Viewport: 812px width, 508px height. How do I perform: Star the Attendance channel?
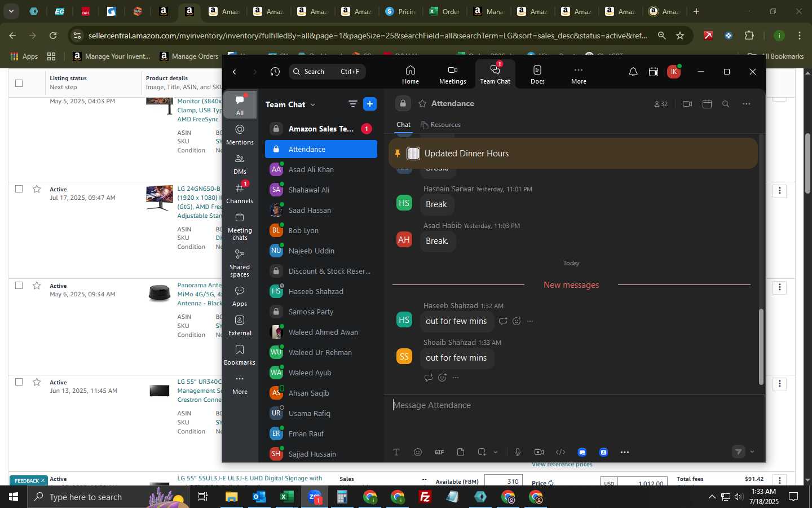click(x=422, y=104)
